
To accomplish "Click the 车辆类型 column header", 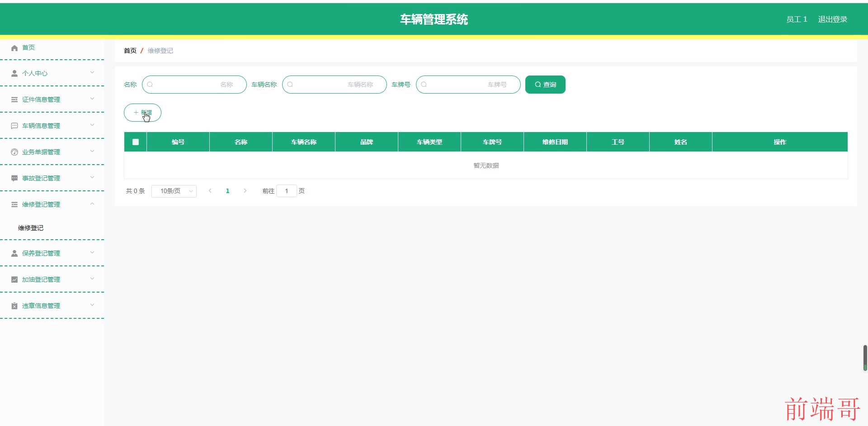I will coord(429,142).
